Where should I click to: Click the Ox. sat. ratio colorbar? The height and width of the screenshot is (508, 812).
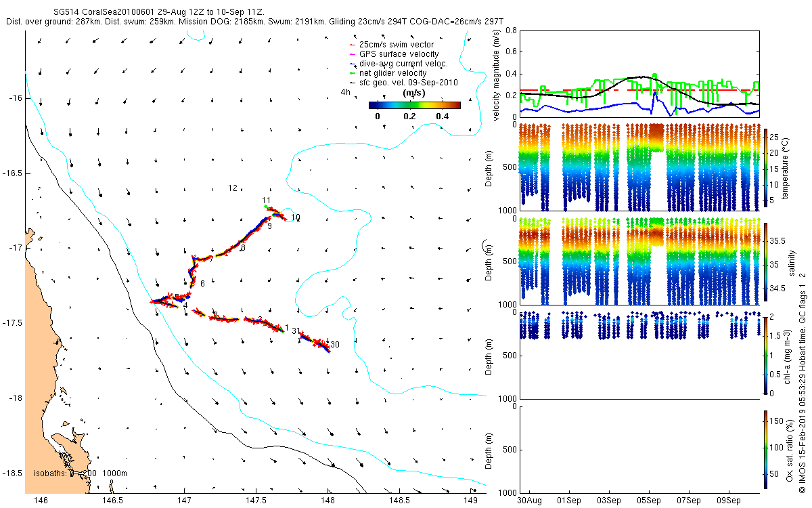(766, 448)
